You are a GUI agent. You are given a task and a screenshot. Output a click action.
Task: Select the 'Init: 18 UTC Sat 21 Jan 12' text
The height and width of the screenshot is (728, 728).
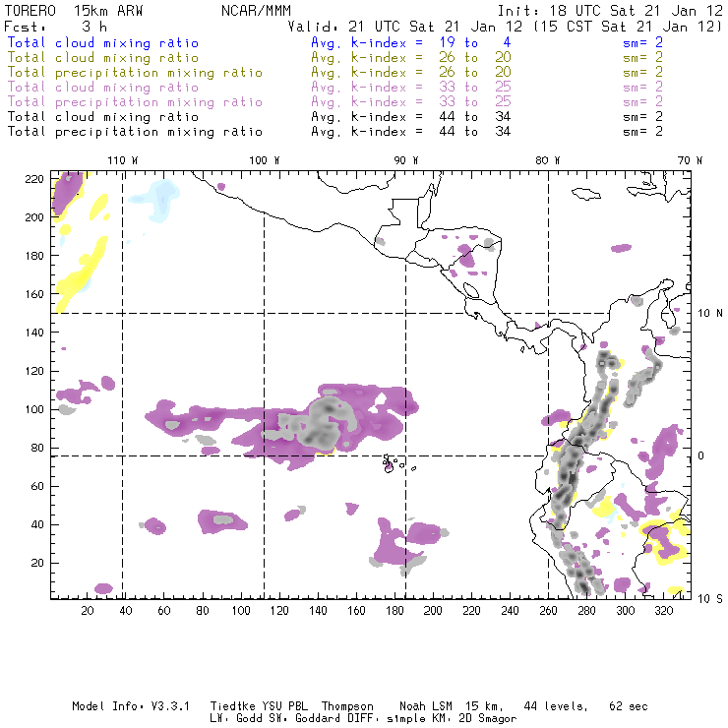tap(610, 11)
